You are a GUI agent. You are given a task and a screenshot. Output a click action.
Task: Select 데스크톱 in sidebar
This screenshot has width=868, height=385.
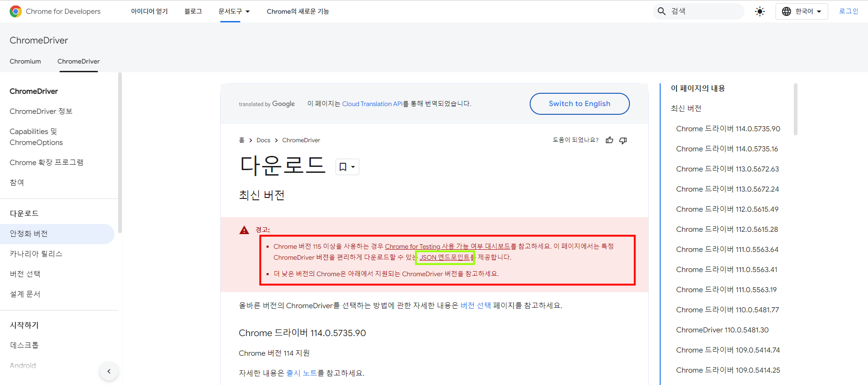(x=24, y=345)
